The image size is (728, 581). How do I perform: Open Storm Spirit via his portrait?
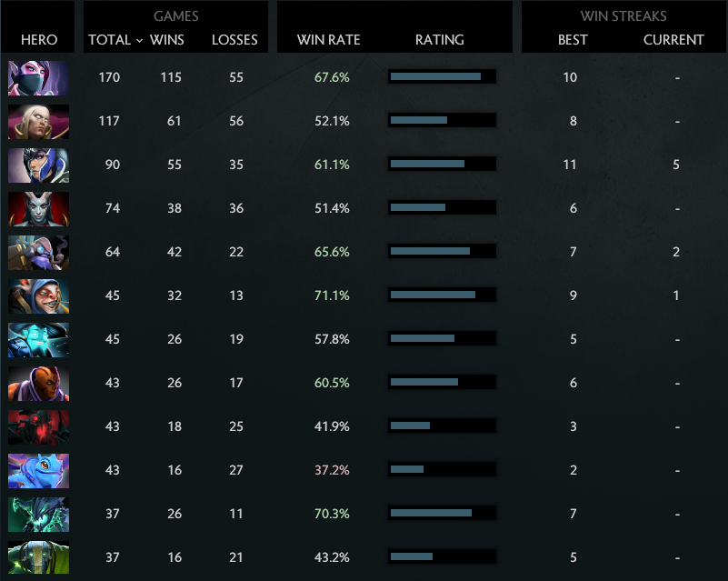click(38, 338)
